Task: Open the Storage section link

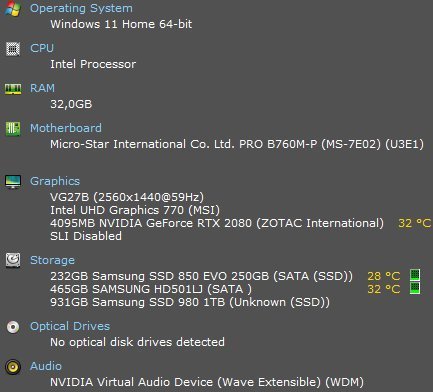Action: (52, 260)
